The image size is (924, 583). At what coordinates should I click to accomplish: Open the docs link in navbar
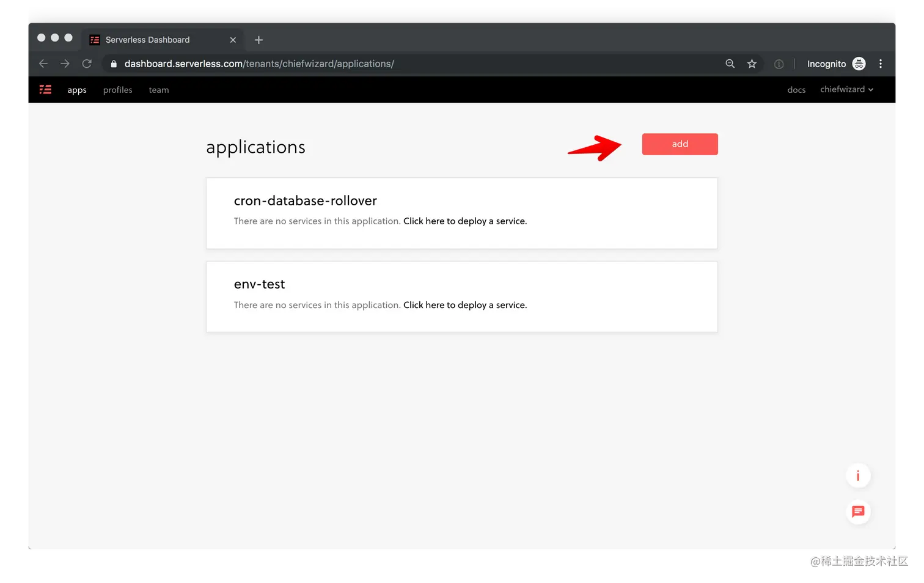pos(796,90)
